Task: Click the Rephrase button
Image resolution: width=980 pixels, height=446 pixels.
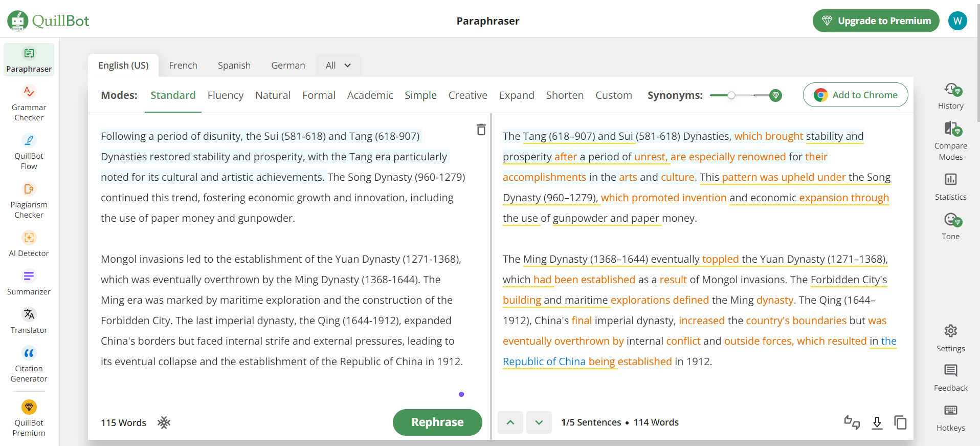Action: 437,422
